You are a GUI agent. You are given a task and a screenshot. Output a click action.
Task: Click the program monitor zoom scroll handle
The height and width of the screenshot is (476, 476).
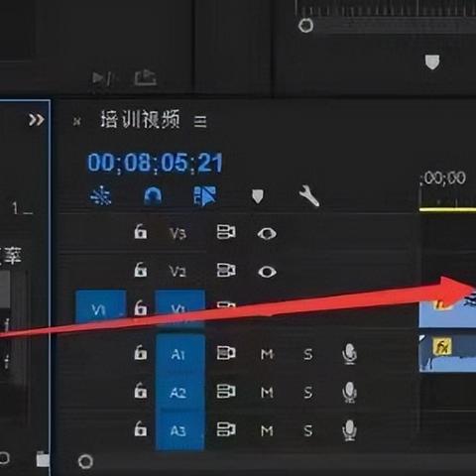(305, 25)
